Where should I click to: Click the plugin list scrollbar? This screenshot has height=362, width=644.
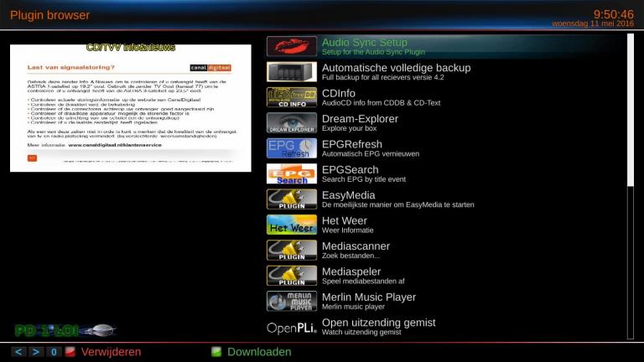(630, 184)
